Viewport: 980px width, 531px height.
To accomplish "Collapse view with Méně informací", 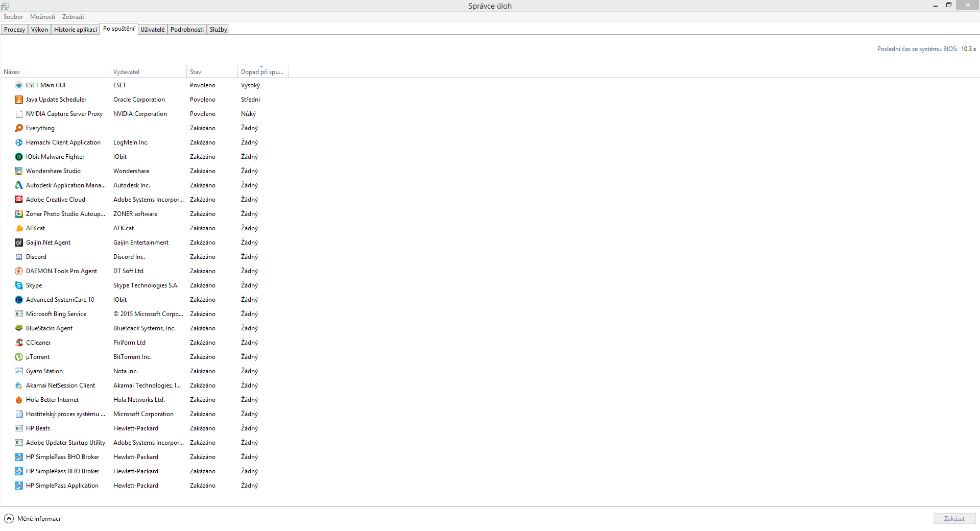I will (32, 519).
